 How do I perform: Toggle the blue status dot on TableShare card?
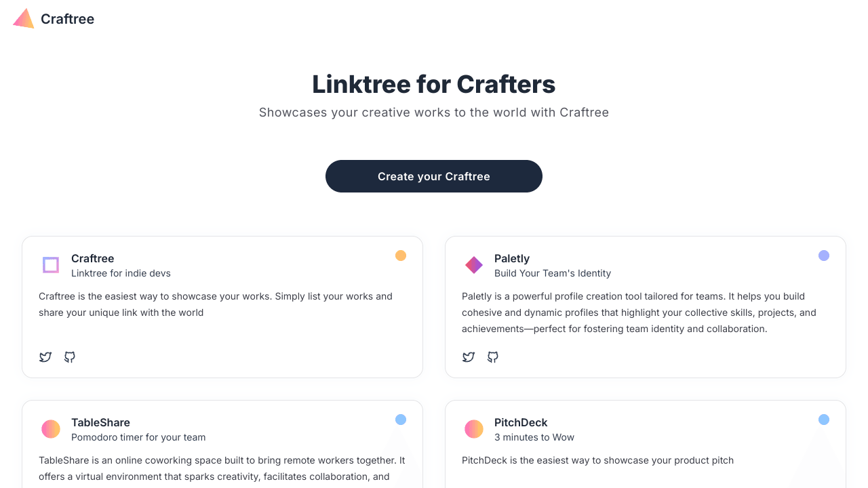pyautogui.click(x=401, y=420)
